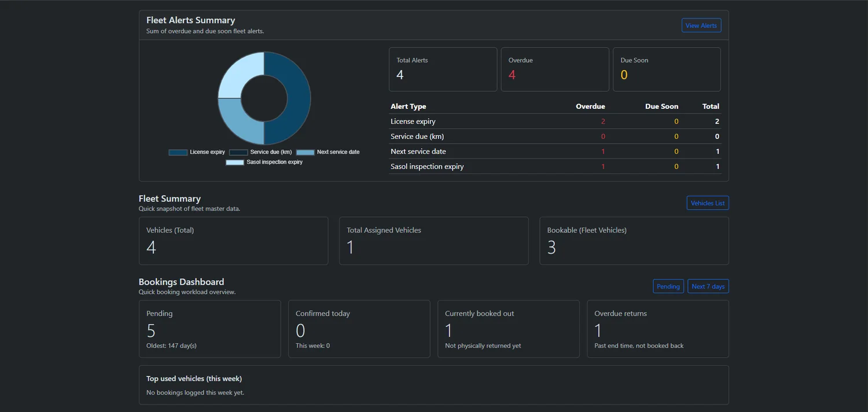The width and height of the screenshot is (868, 412).
Task: Select the Overdue alerts card
Action: 555,69
